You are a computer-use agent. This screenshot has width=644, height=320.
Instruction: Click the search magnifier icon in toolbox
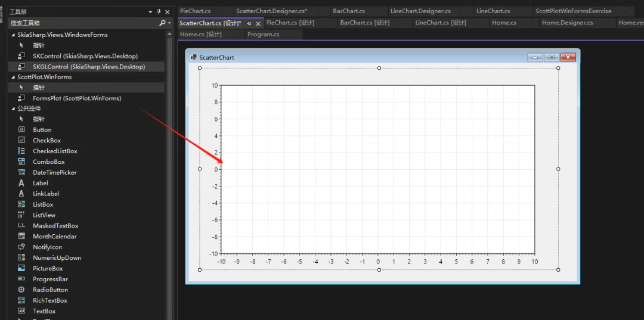pyautogui.click(x=162, y=23)
